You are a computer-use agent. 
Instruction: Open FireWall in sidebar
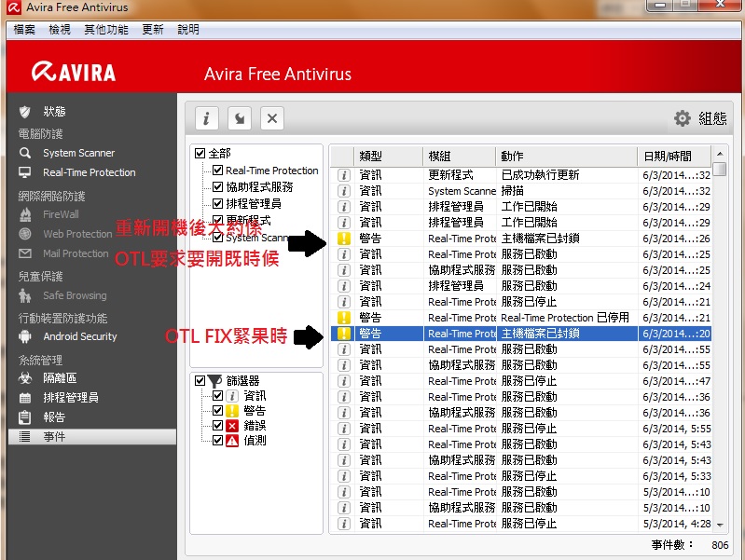[x=61, y=214]
